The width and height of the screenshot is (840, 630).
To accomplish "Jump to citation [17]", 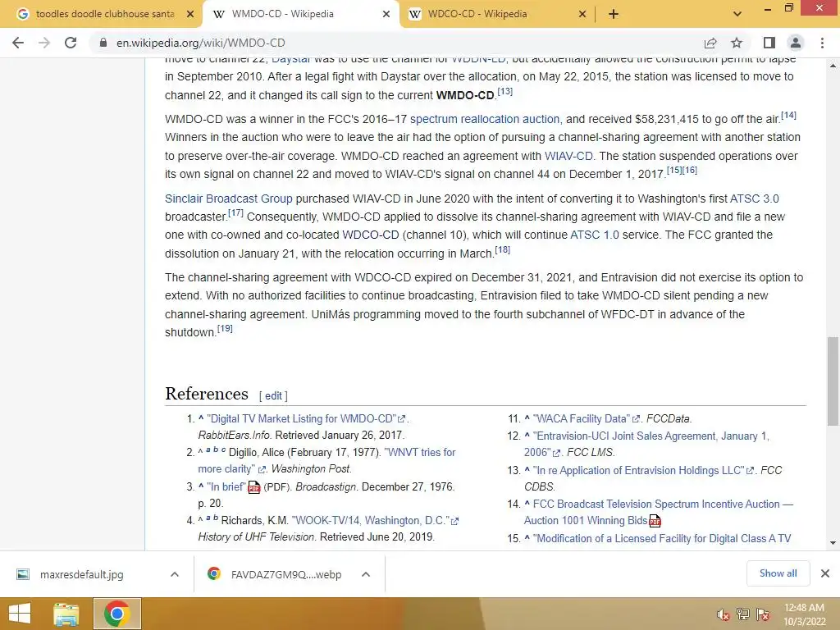I will [235, 213].
